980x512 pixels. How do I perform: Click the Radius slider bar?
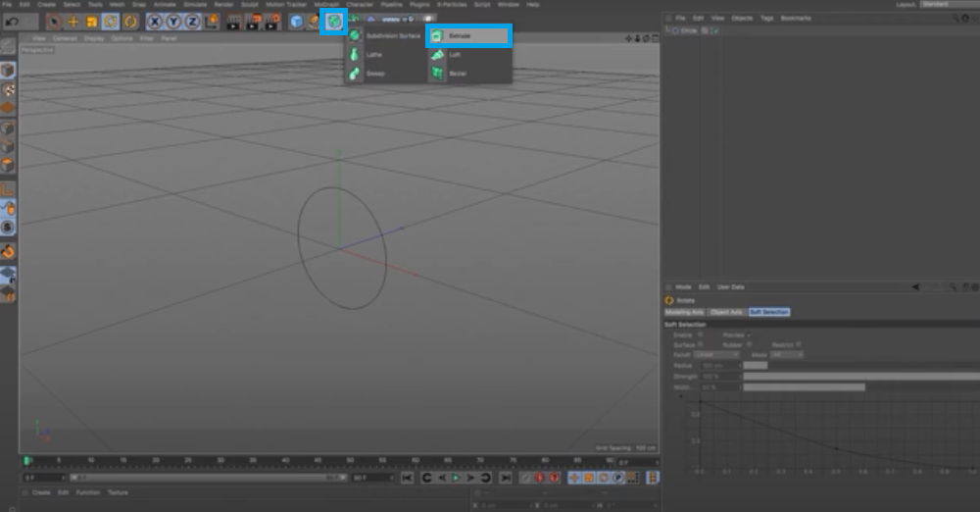[x=861, y=366]
